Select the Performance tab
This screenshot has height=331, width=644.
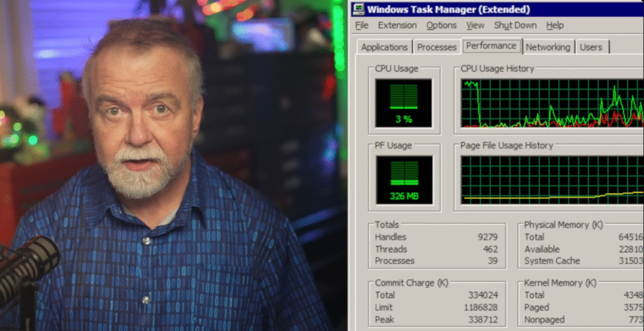coord(491,46)
